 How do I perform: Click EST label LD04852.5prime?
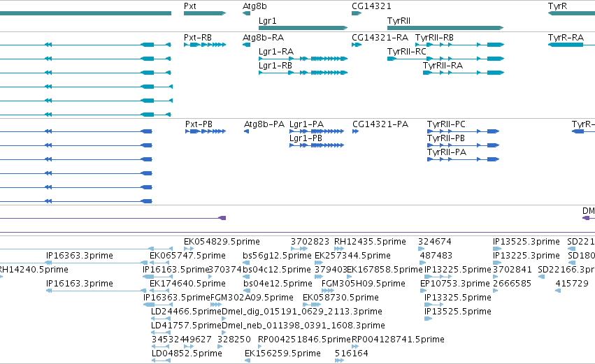[x=187, y=354]
